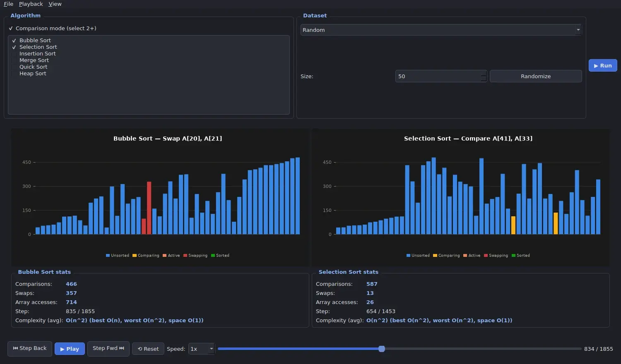Open the Speed dropdown set to 1x
Viewport: 621px width, 364px height.
202,349
